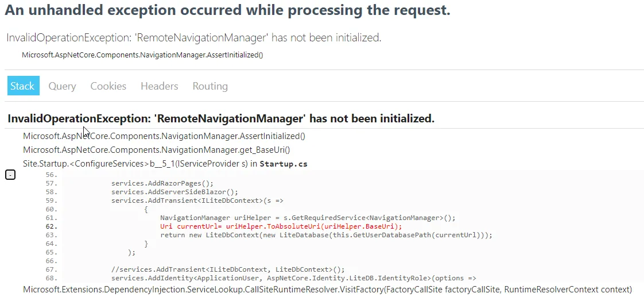644x297 pixels.
Task: Go to the Routing tab
Action: pos(210,86)
